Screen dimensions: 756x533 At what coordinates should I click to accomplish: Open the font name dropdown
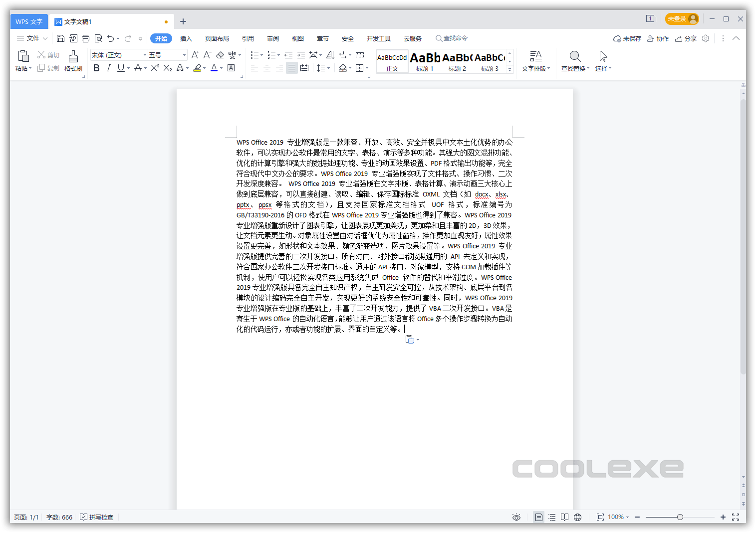(144, 55)
